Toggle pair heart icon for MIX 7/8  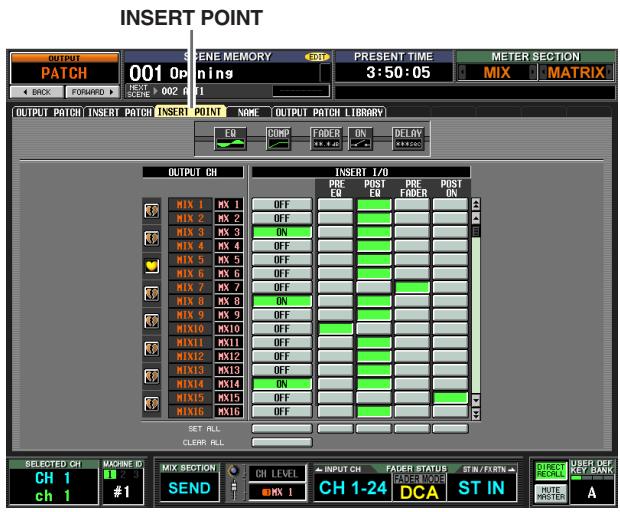pos(151,294)
